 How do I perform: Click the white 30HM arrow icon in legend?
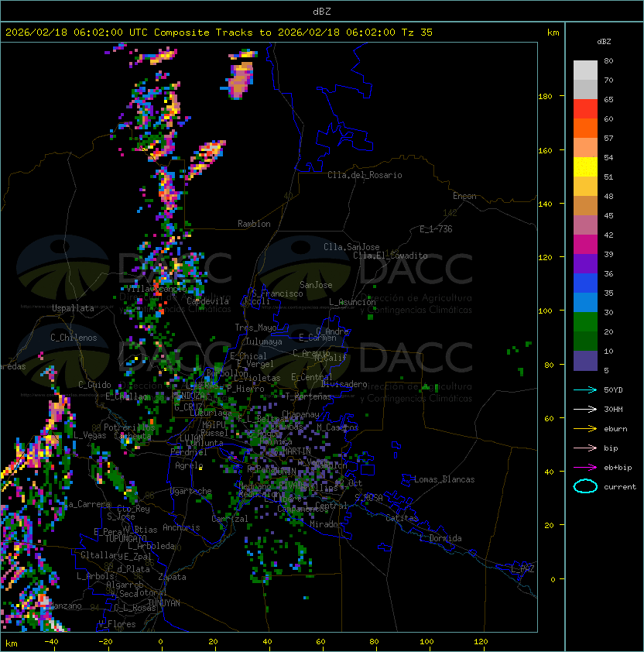pos(585,409)
